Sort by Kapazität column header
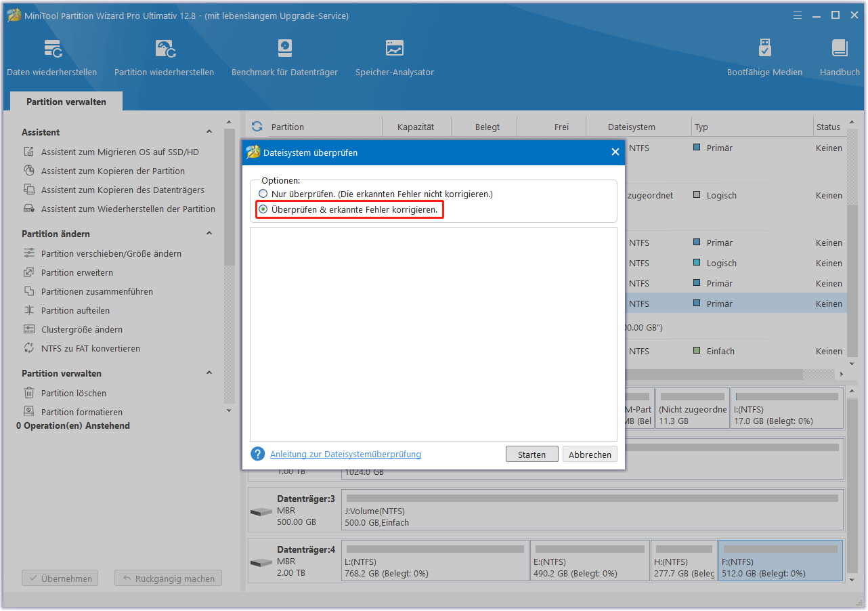The image size is (868, 611). pyautogui.click(x=416, y=127)
